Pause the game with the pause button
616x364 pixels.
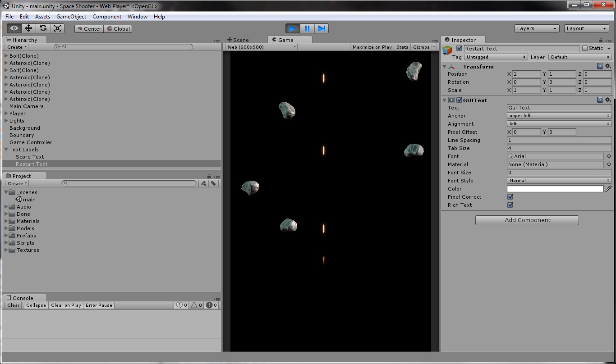pos(307,28)
